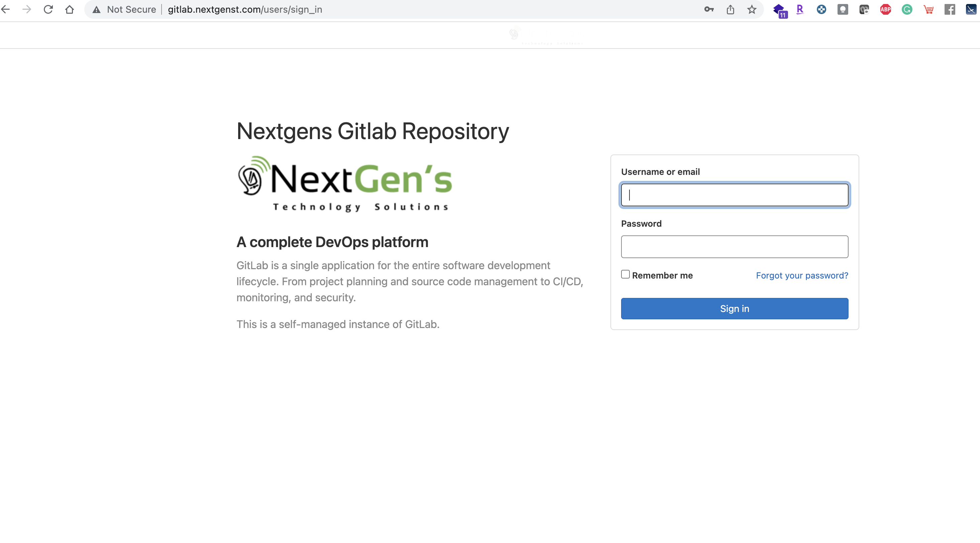980x543 pixels.
Task: Click the Remember me label text
Action: [662, 275]
